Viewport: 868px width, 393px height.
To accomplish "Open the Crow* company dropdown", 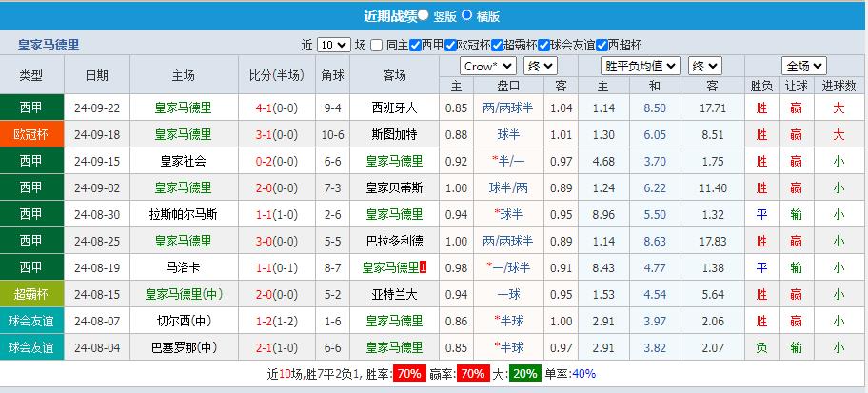I will [487, 66].
